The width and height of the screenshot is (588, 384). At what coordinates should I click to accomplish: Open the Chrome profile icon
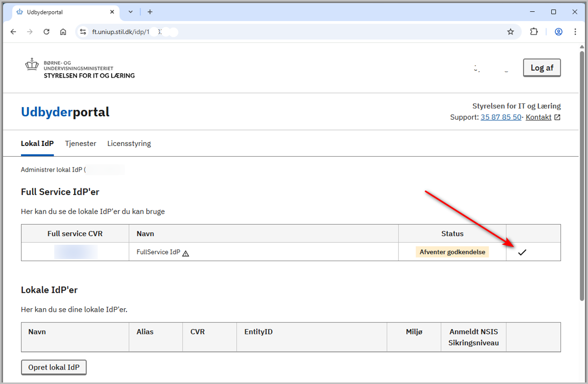[x=558, y=32]
